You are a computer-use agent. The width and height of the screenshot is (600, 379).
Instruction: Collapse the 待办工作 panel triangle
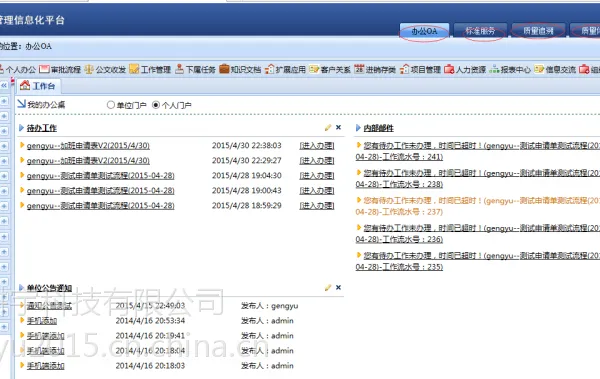[x=21, y=128]
